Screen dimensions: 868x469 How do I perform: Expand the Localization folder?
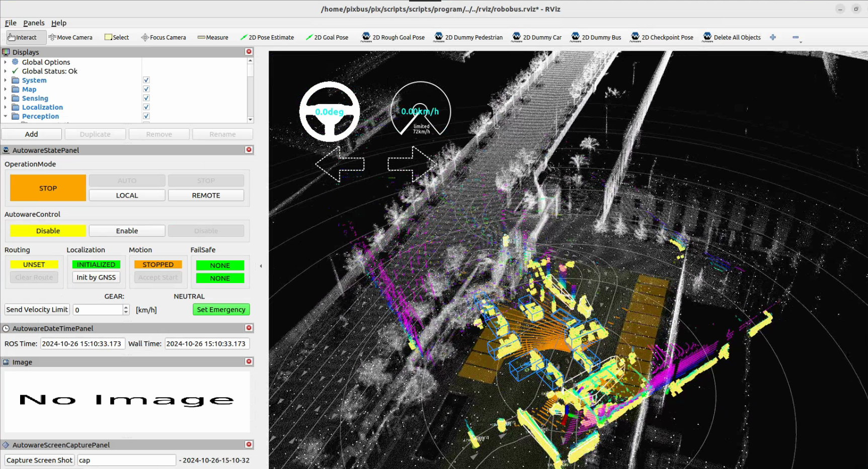tap(6, 107)
